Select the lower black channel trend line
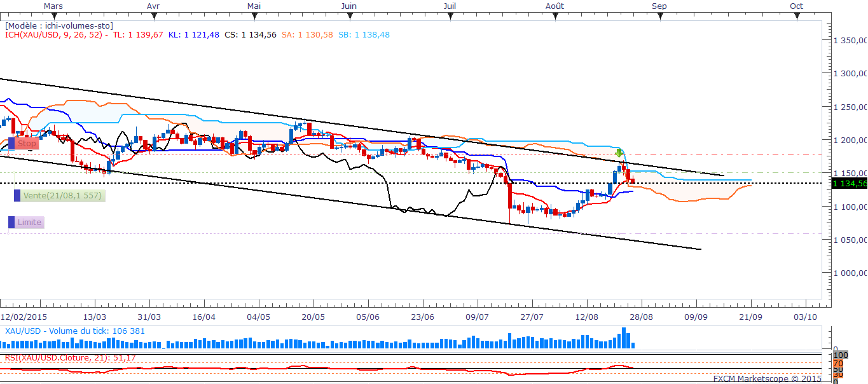The image size is (868, 384). 350,202
